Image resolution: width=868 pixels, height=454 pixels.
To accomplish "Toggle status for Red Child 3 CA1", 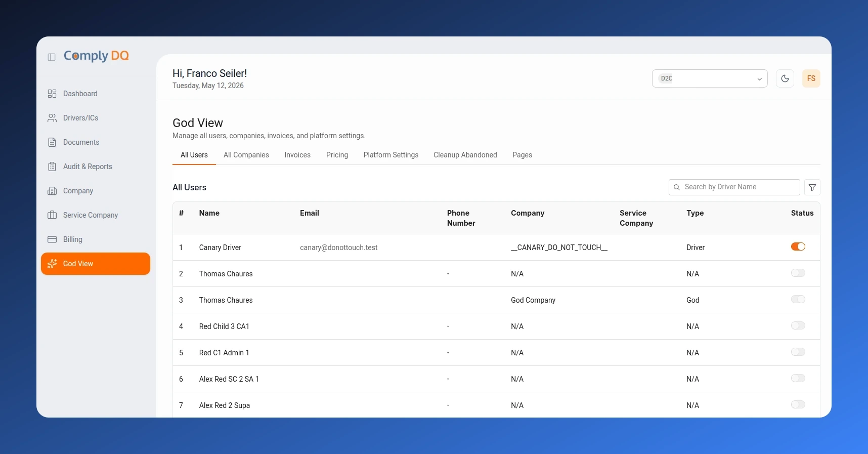I will click(x=798, y=325).
